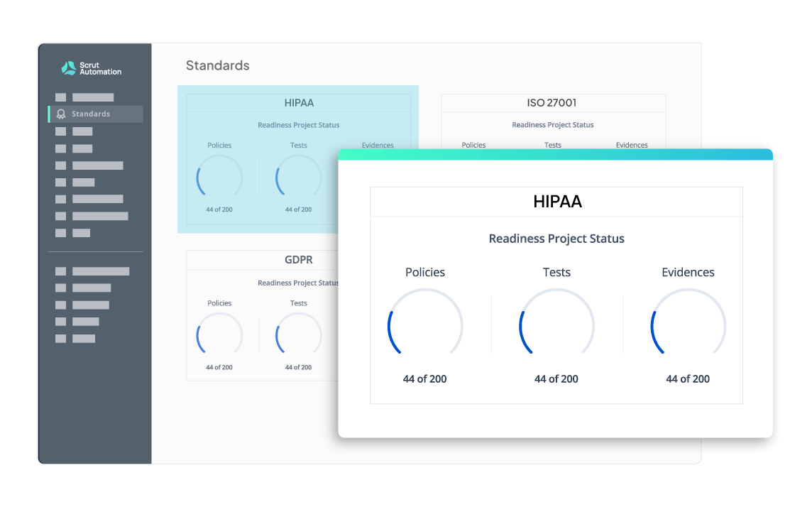
Task: Click the Policies gauge in GDPR card
Action: pos(219,334)
